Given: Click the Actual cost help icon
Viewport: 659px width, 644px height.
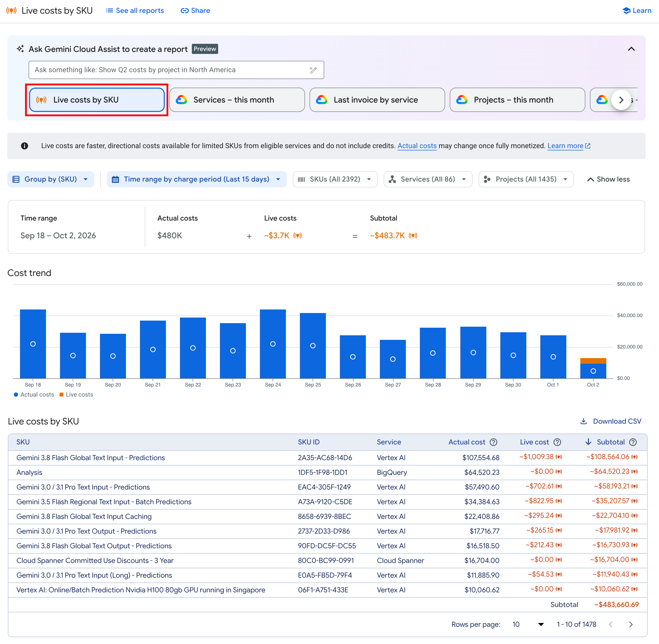Looking at the screenshot, I should 493,442.
